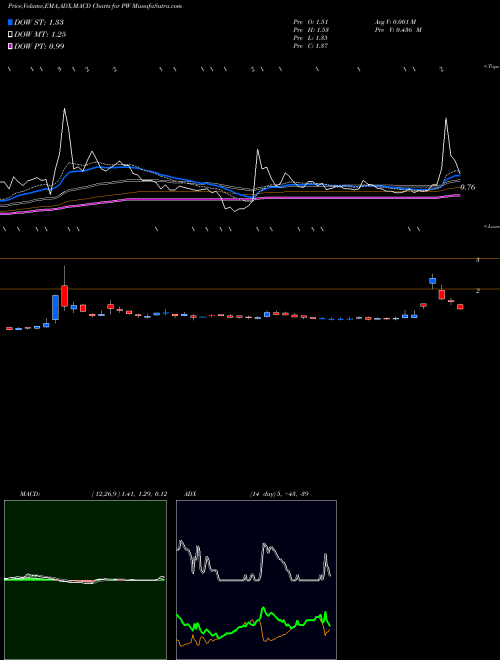Click the chart title text at top
500x660 pixels.
95,6
